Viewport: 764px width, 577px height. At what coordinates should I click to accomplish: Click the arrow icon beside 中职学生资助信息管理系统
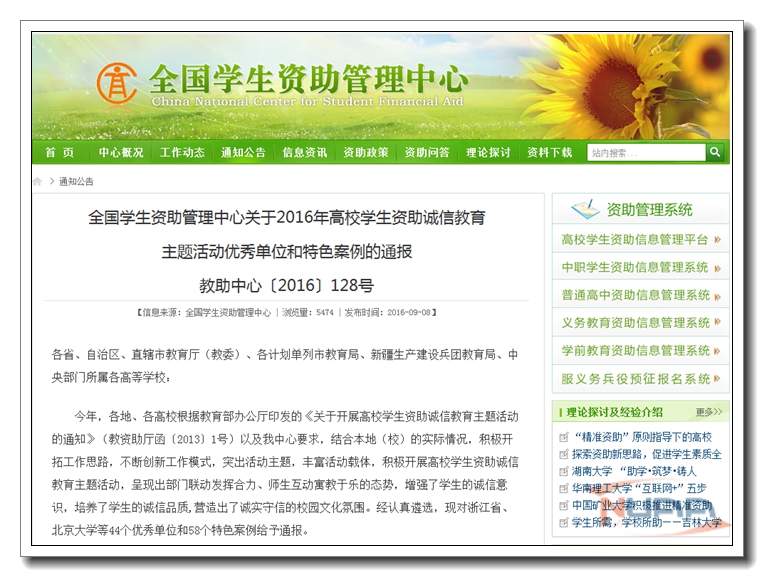click(x=718, y=268)
